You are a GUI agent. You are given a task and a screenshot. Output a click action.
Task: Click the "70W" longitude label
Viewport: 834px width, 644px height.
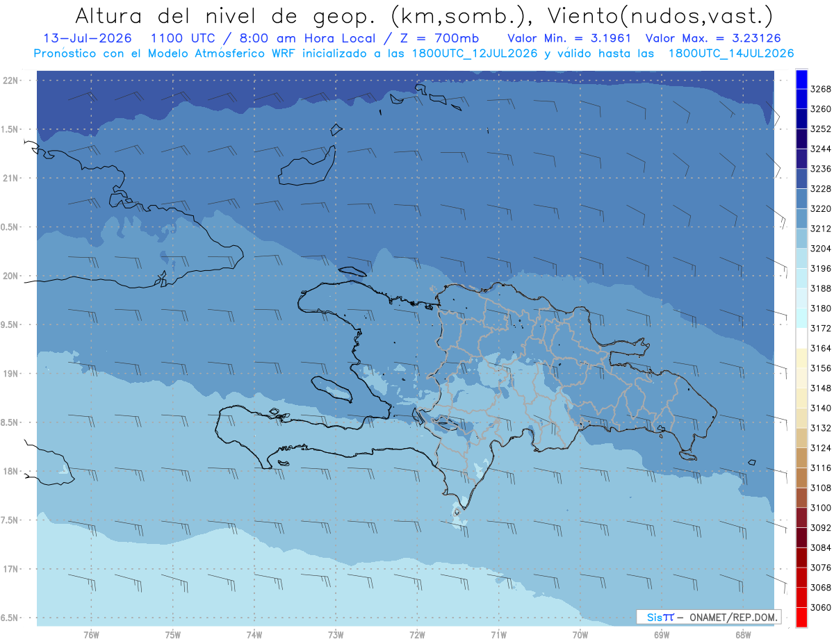pyautogui.click(x=580, y=634)
